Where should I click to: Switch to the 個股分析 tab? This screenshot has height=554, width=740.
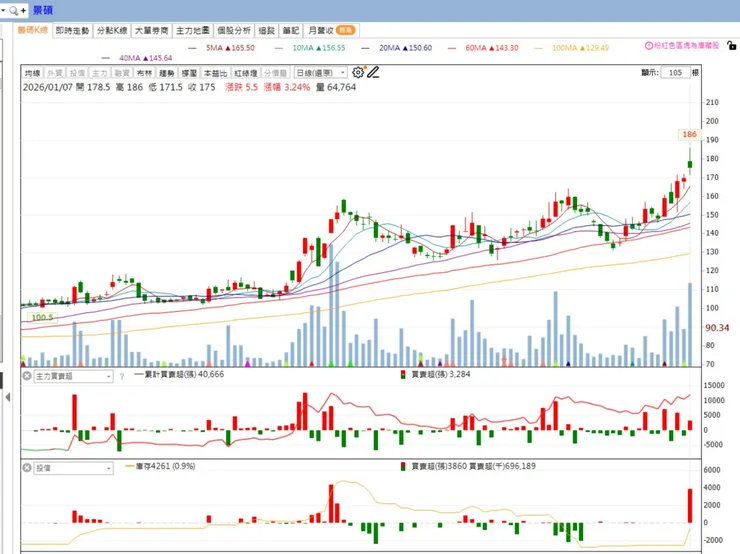click(x=234, y=30)
